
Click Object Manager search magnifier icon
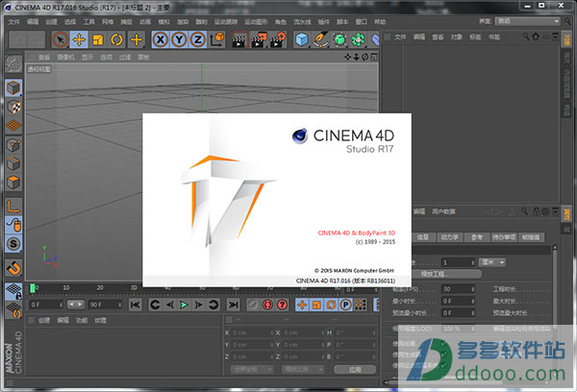tap(526, 37)
